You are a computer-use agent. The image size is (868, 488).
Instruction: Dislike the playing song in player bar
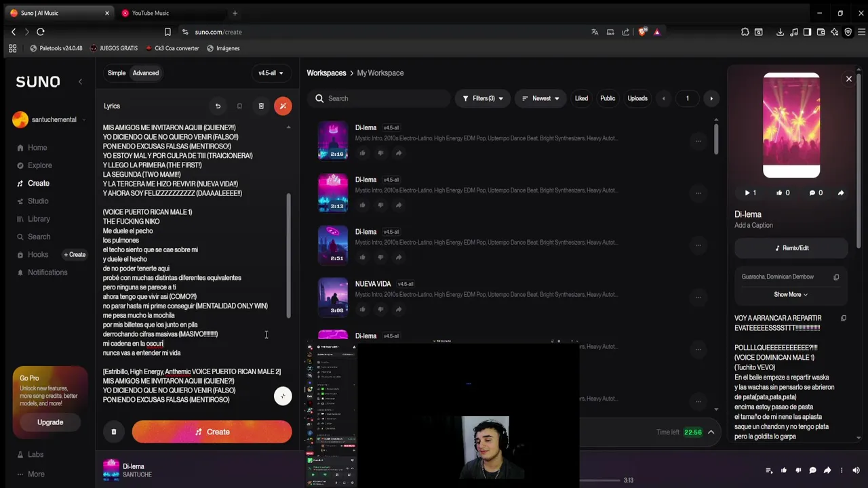pyautogui.click(x=798, y=470)
